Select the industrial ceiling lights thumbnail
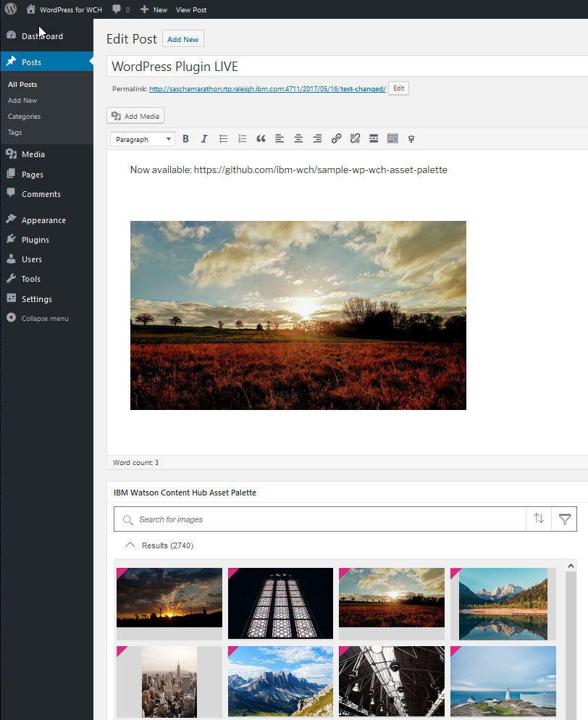588x720 pixels. pyautogui.click(x=392, y=682)
